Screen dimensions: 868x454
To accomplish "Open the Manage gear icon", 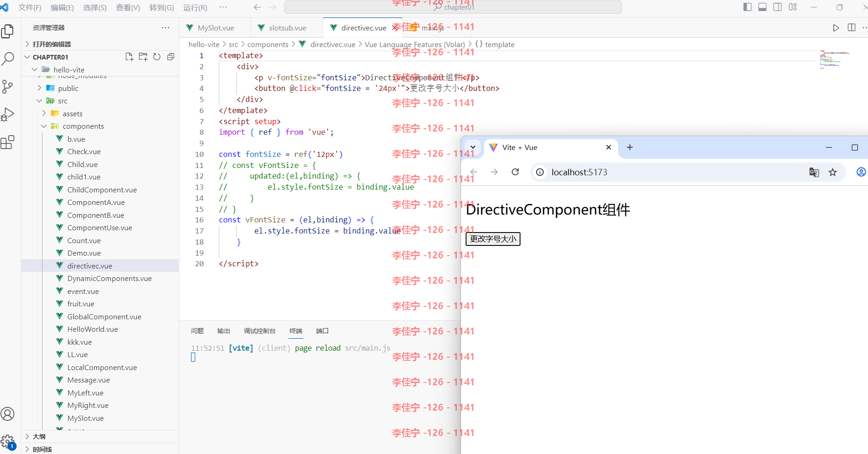I will coord(8,442).
